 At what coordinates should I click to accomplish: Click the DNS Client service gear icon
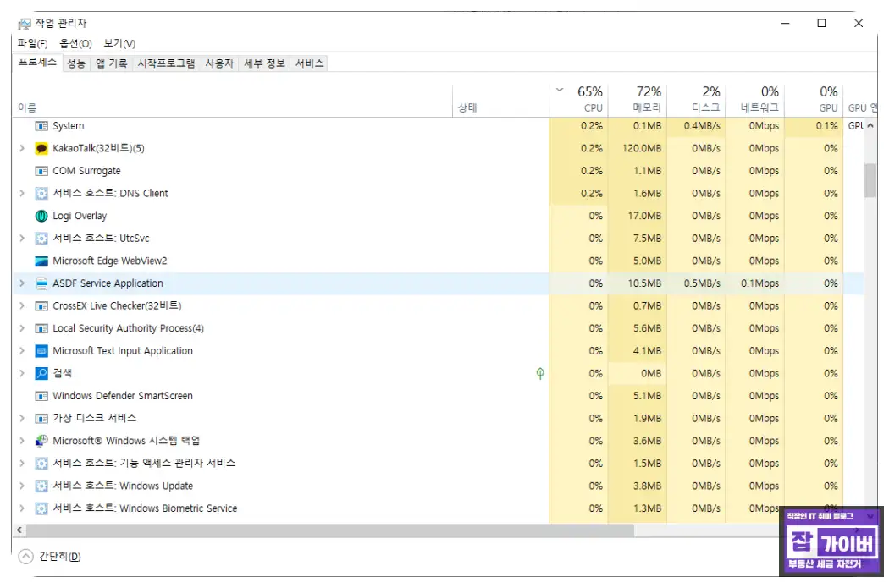click(41, 193)
